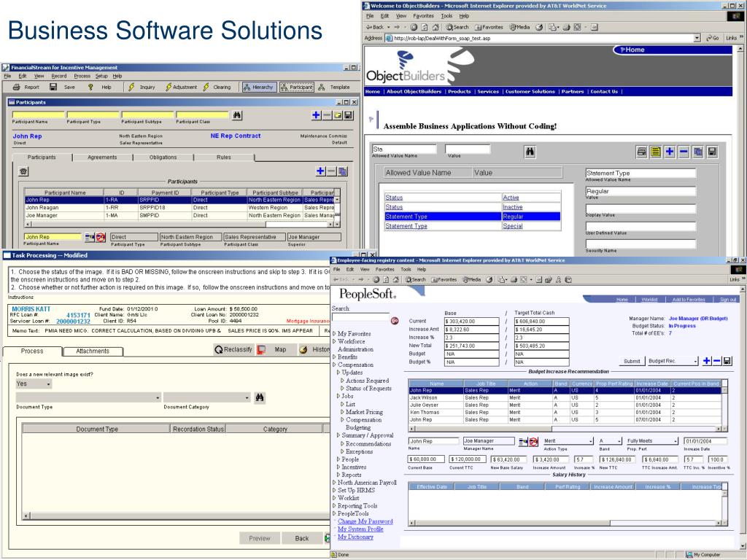Click blue plus icon on ObjectBuilders toolbar
747x560 pixels.
[670, 152]
